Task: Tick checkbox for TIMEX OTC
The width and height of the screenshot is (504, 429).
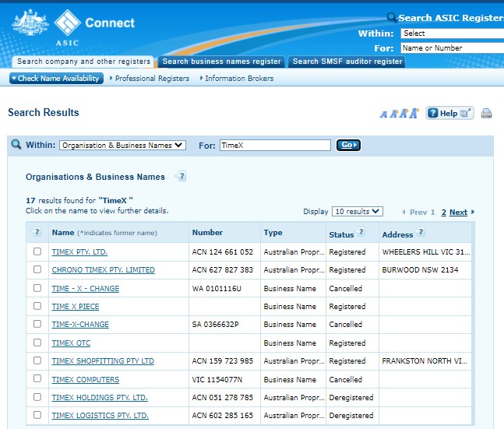Action: coord(37,343)
